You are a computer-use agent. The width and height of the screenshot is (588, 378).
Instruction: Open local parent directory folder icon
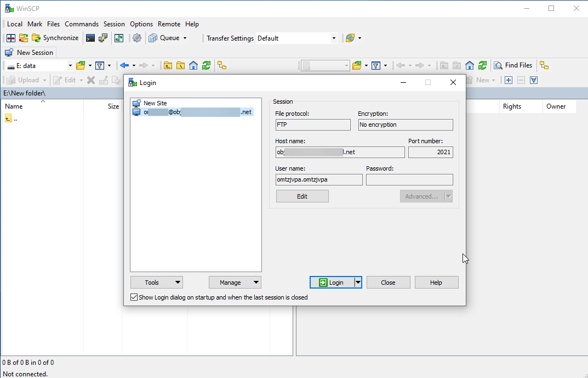tap(168, 65)
